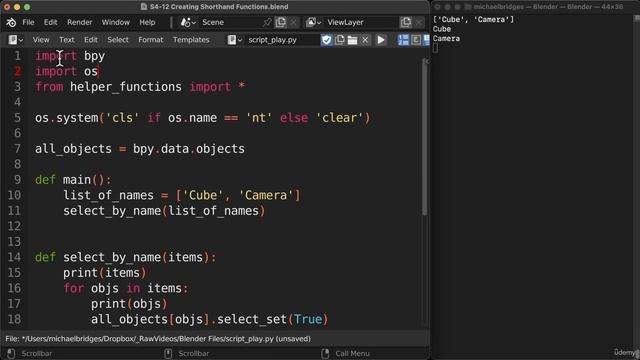640x360 pixels.
Task: Toggle line numbers display
Action: [403, 40]
